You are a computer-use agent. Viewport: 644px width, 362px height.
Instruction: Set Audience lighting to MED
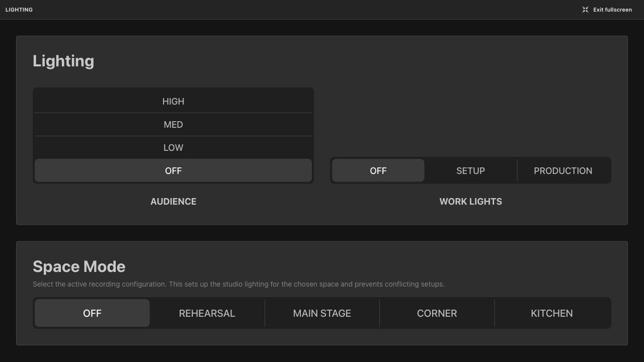[x=173, y=125]
